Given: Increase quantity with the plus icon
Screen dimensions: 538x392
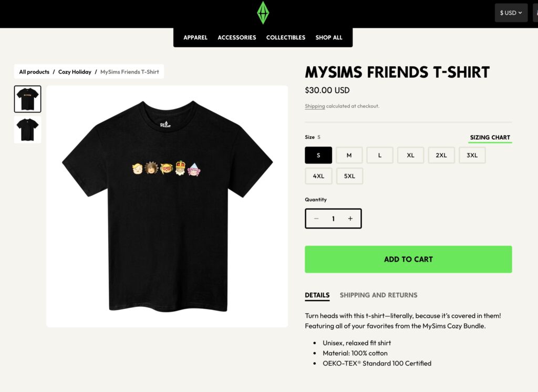Looking at the screenshot, I should coord(350,219).
